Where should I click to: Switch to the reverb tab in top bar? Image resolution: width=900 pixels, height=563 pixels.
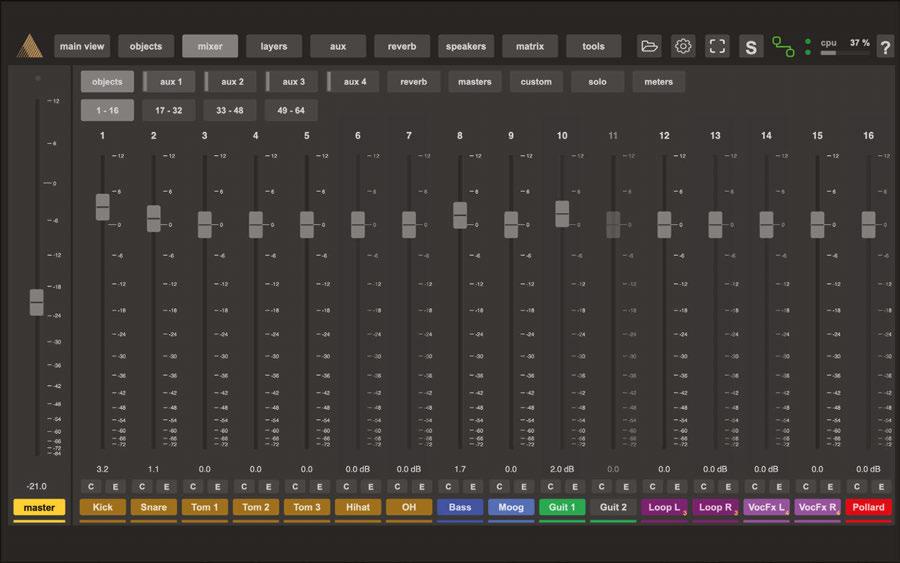pos(402,46)
